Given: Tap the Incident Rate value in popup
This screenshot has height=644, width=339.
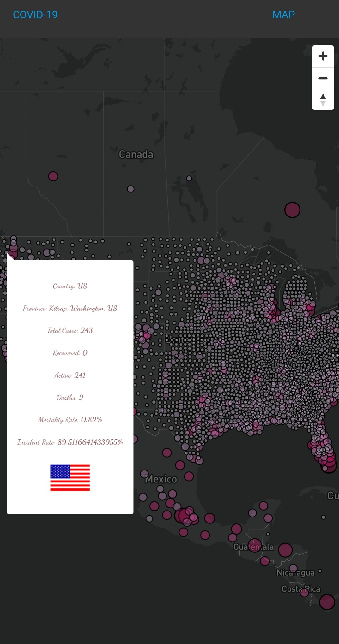Looking at the screenshot, I should tap(90, 442).
